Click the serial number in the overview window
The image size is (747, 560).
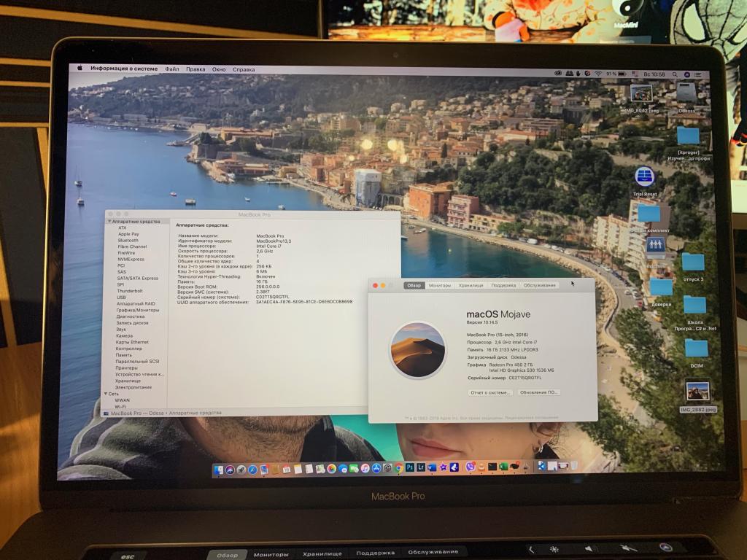(525, 378)
